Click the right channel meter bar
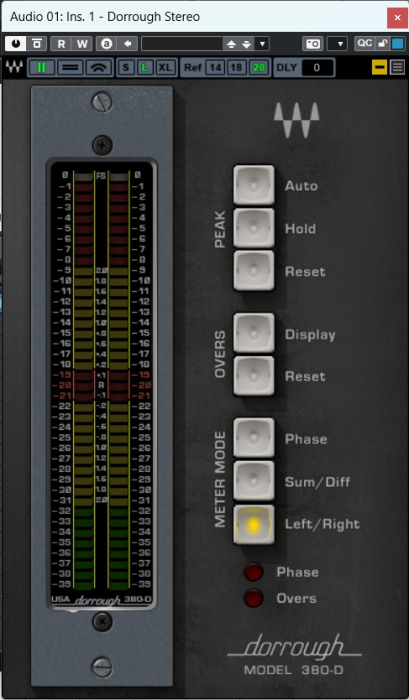 pyautogui.click(x=119, y=380)
